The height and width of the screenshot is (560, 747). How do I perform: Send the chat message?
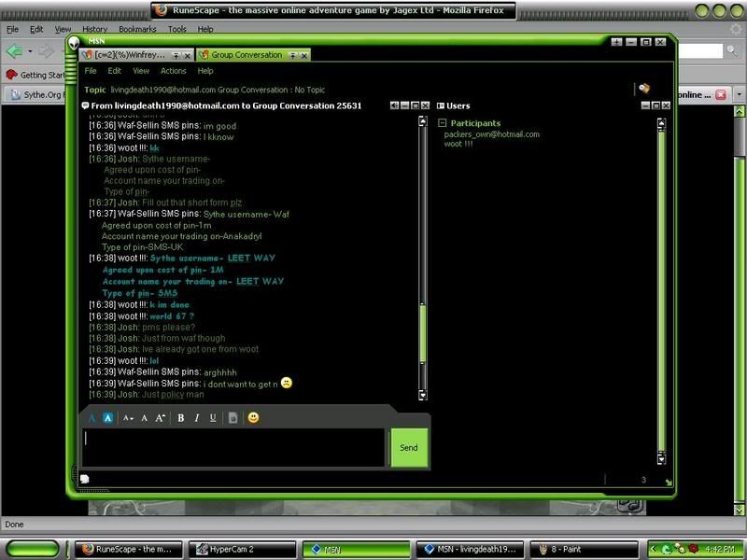[409, 448]
